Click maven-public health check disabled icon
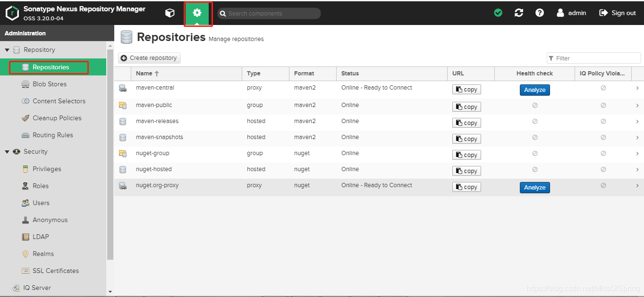Image resolution: width=644 pixels, height=297 pixels. 535,106
